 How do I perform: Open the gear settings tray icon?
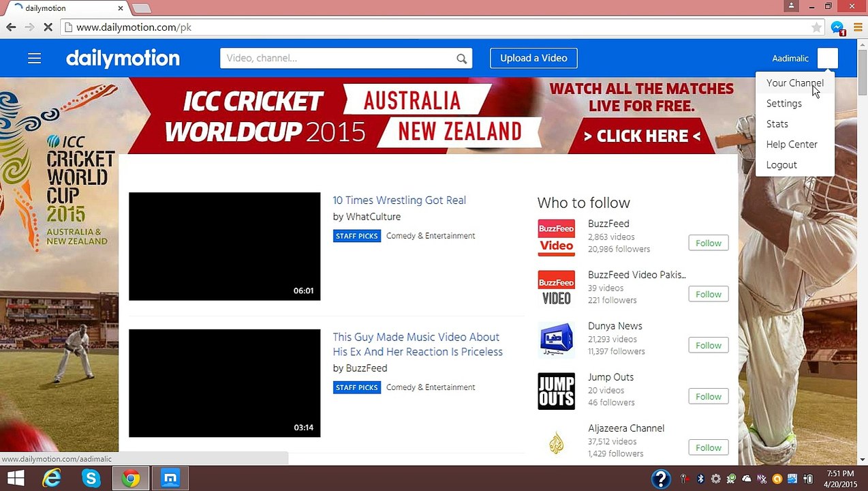(x=715, y=479)
